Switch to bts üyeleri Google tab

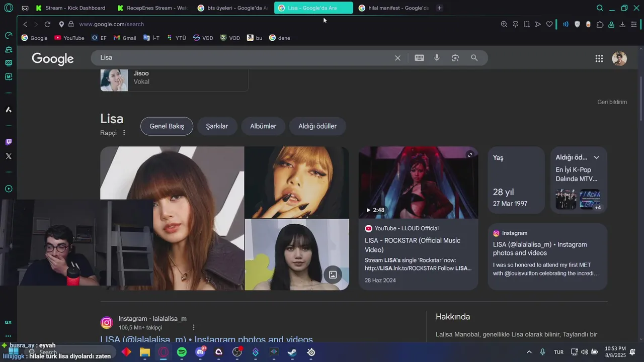point(233,8)
